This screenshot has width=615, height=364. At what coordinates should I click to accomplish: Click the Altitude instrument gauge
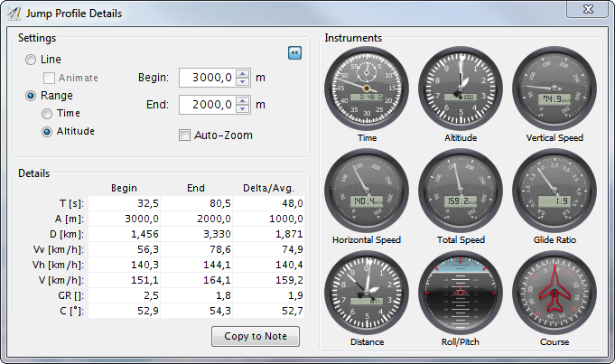coord(461,89)
